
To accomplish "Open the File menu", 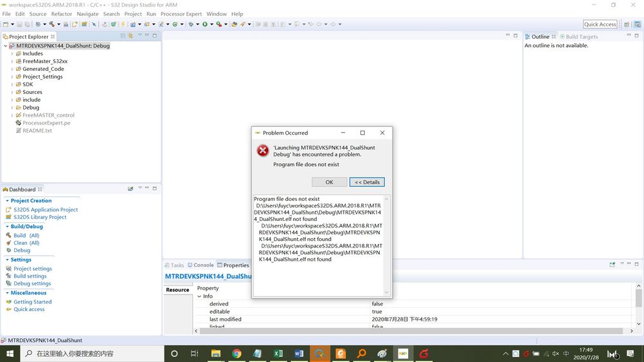I will point(6,14).
